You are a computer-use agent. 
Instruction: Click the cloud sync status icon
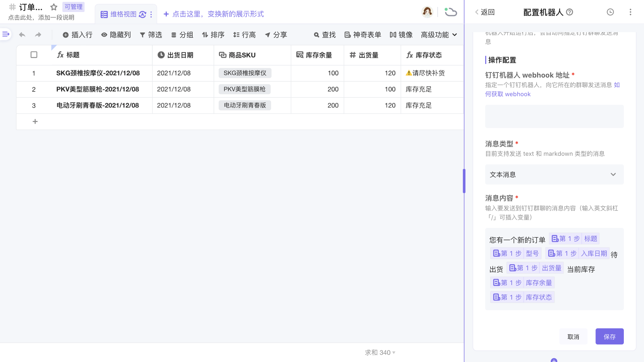pyautogui.click(x=451, y=12)
